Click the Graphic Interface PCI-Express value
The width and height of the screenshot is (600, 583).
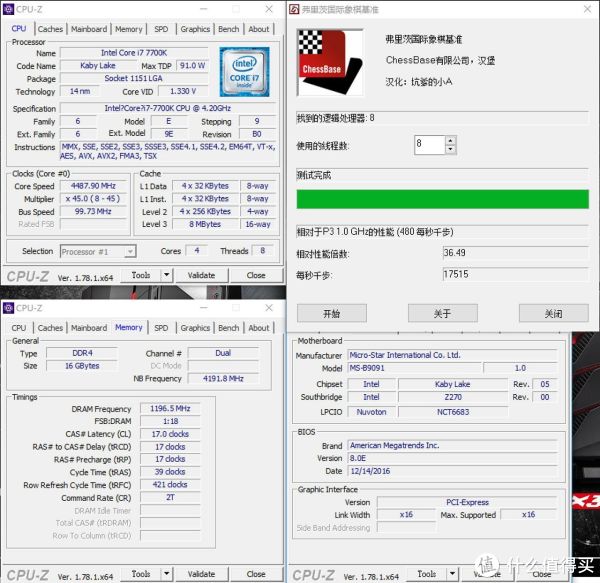[x=467, y=502]
